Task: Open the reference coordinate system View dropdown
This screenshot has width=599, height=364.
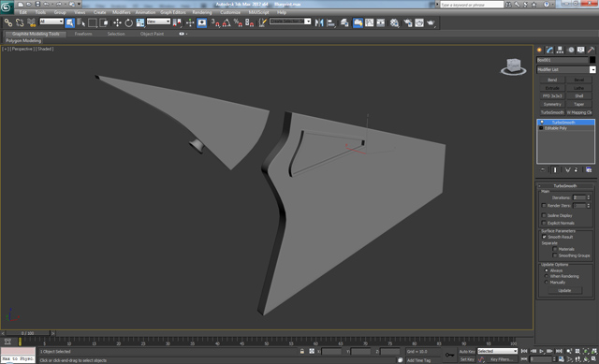Action: coord(158,22)
